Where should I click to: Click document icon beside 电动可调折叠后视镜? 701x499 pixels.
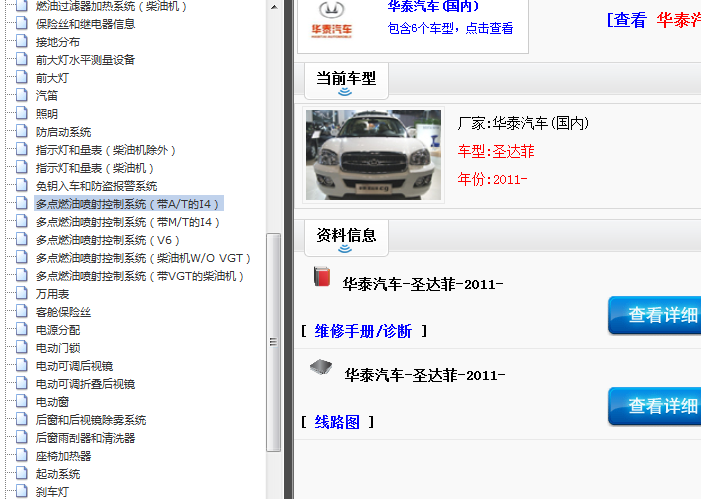[x=21, y=383]
